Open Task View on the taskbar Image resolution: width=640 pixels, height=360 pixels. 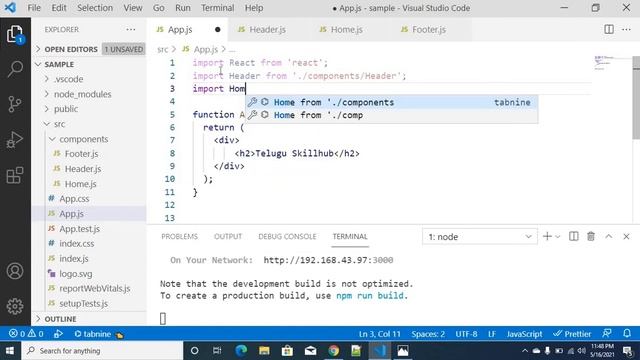click(217, 351)
